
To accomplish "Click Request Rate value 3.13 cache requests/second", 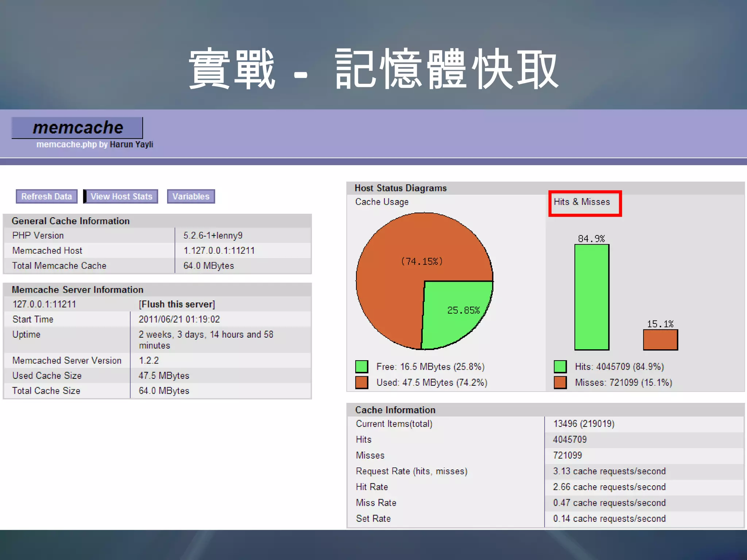I will point(609,471).
